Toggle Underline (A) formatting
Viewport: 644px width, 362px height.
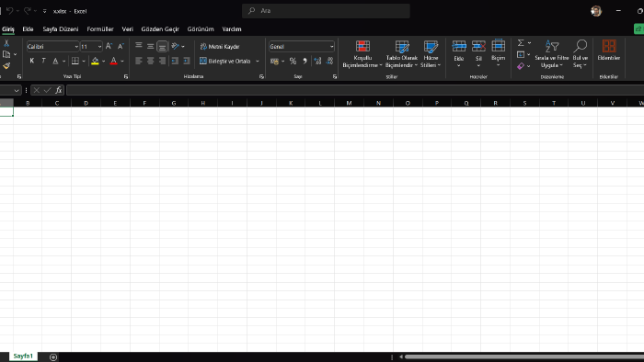click(x=55, y=61)
